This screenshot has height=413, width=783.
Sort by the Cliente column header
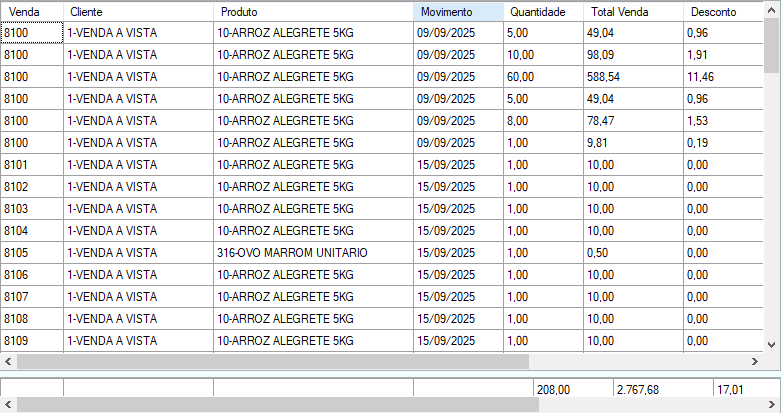click(x=138, y=12)
